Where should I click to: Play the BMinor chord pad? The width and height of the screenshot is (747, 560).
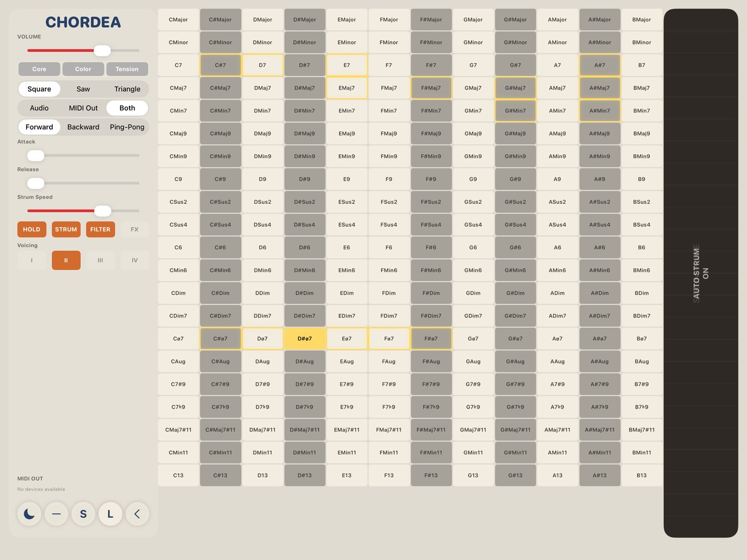[642, 43]
